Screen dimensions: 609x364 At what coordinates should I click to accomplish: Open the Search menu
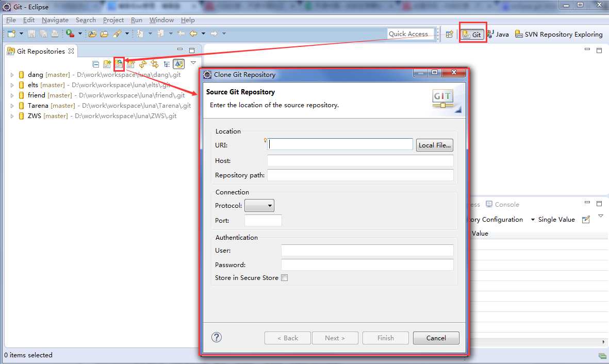click(x=86, y=20)
